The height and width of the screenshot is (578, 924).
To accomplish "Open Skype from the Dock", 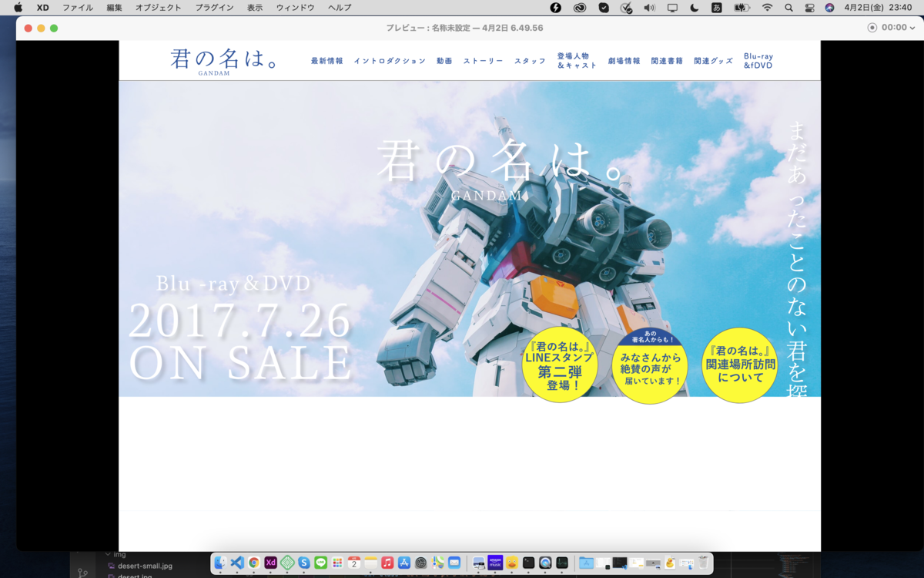I will [303, 563].
